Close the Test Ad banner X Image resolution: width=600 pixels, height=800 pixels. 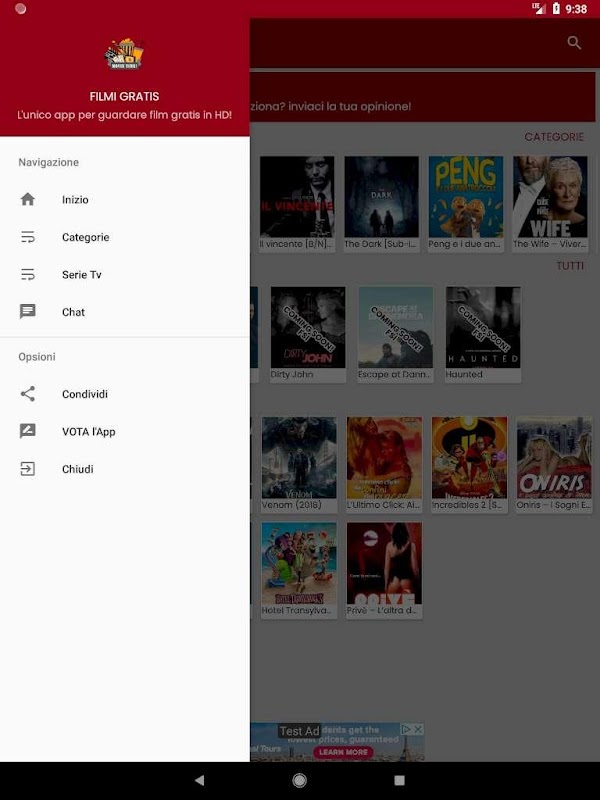418,730
